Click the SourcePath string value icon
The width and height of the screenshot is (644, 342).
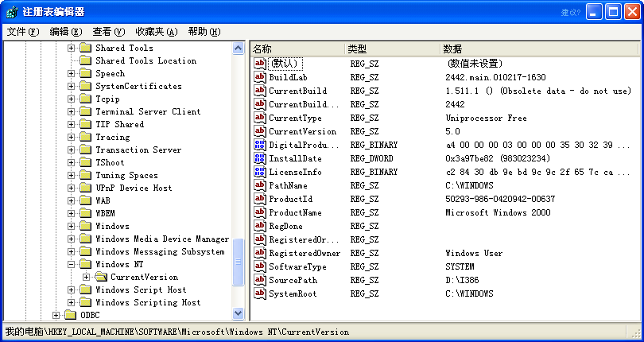pos(259,280)
